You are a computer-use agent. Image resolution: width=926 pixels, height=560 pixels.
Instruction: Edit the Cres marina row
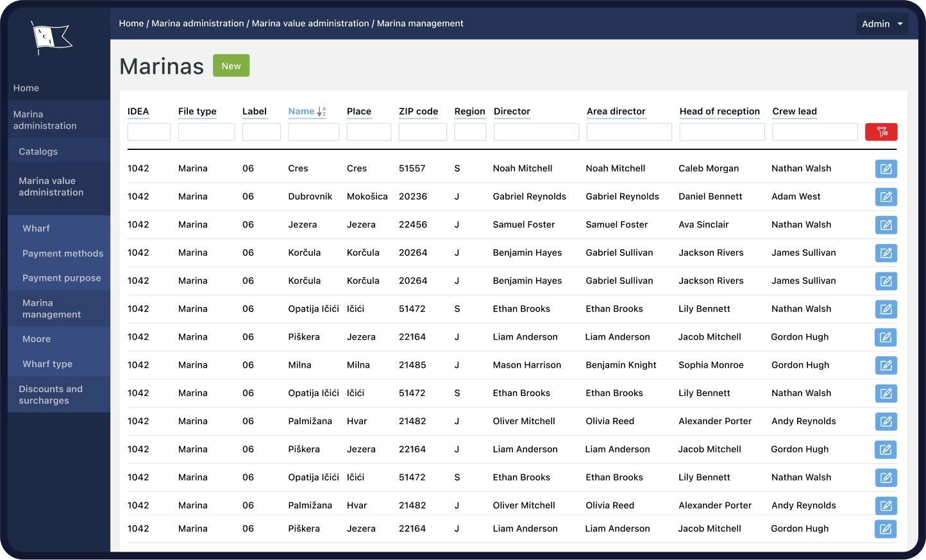(x=886, y=169)
